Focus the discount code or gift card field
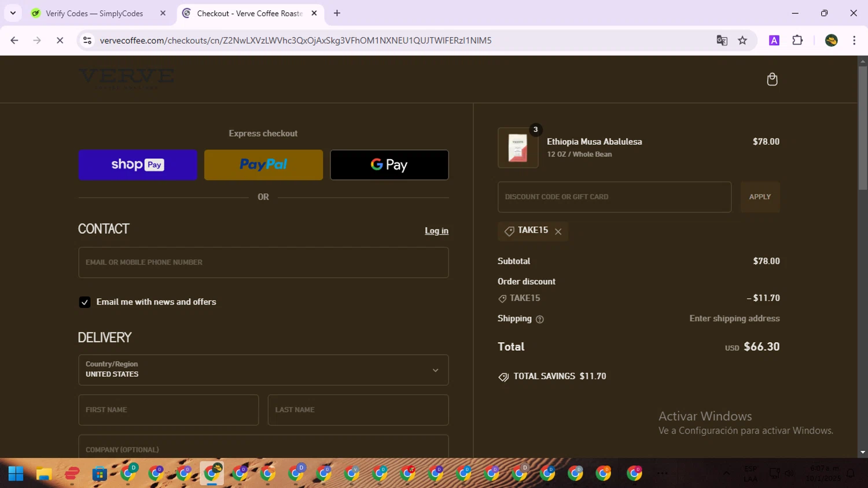The height and width of the screenshot is (488, 868). tap(615, 197)
